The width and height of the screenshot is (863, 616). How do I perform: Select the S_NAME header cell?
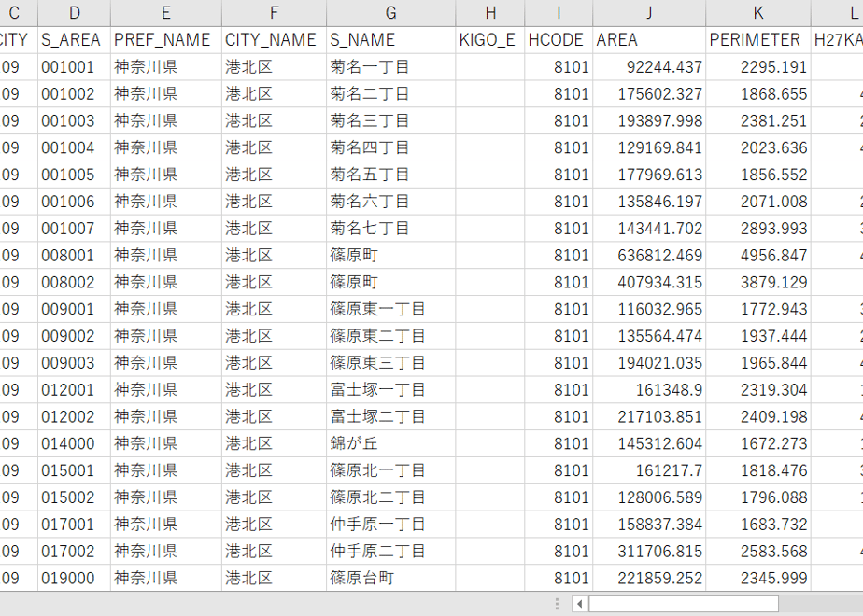coord(390,40)
